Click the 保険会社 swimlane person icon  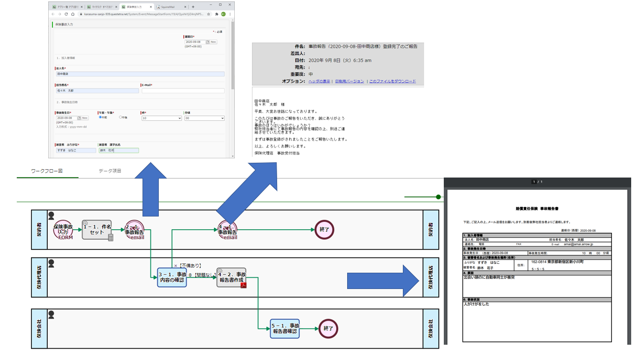coord(51,314)
